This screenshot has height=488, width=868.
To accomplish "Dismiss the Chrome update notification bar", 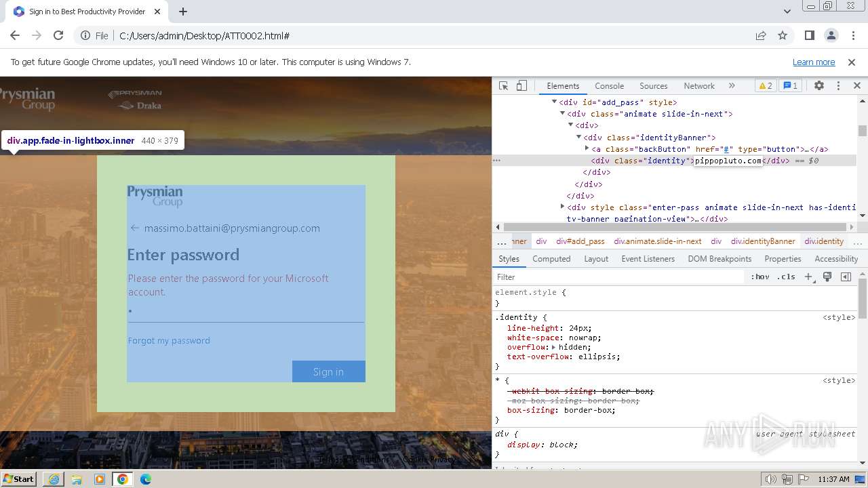I will tap(852, 62).
